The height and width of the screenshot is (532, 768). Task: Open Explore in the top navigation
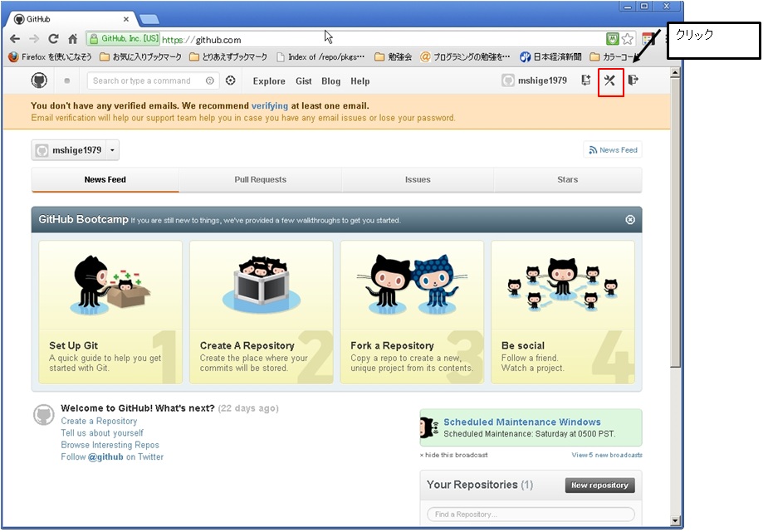[x=269, y=81]
